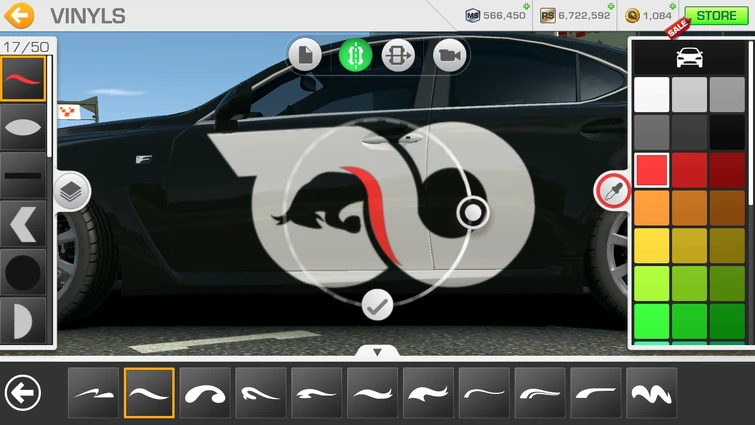Toggle the green mirror vinyl button

[x=355, y=55]
